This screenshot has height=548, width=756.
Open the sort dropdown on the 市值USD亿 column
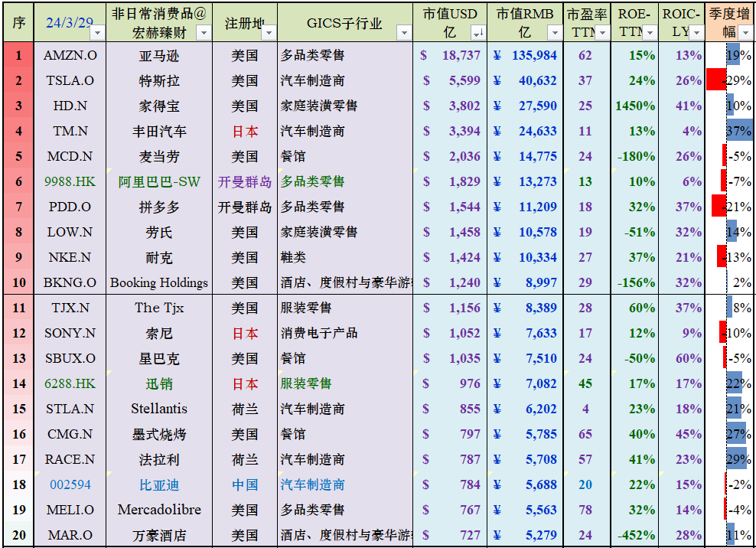[478, 33]
